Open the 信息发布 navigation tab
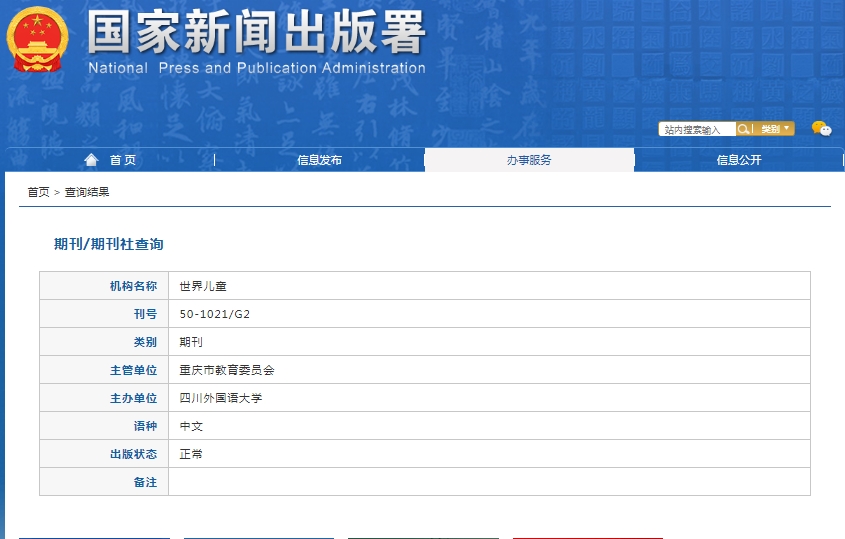Viewport: 845px width, 539px height. click(319, 160)
